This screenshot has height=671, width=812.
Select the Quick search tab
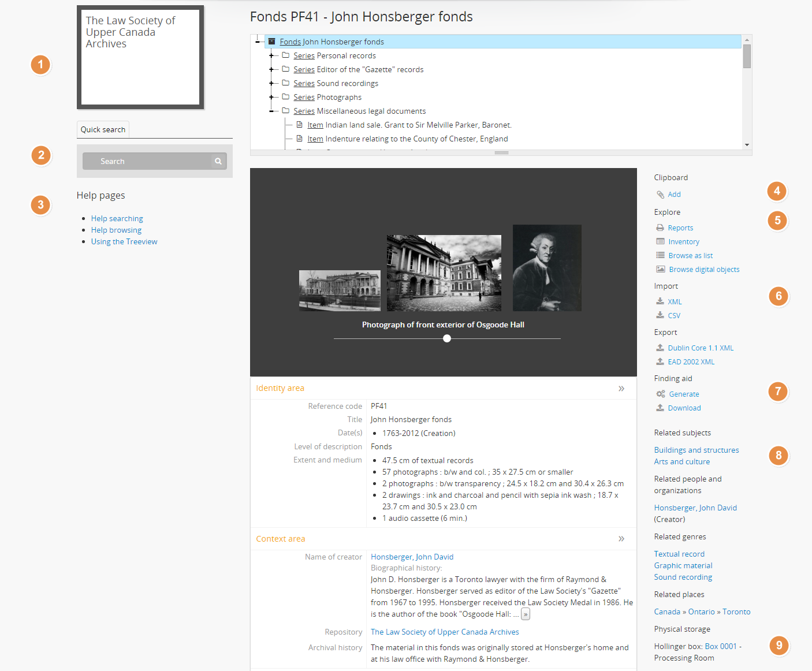[103, 130]
